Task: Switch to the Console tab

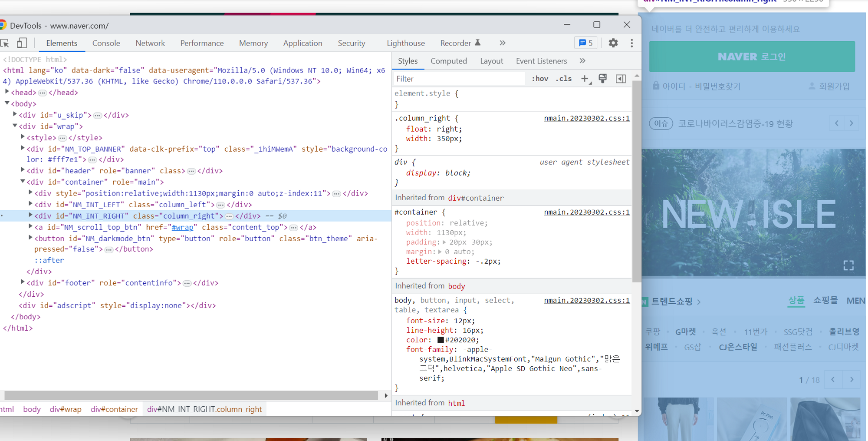Action: [x=106, y=43]
